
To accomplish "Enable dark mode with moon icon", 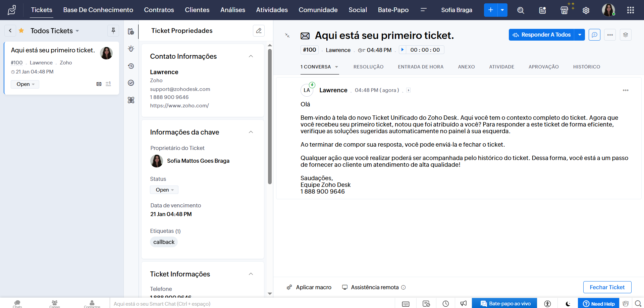I will pyautogui.click(x=568, y=303).
